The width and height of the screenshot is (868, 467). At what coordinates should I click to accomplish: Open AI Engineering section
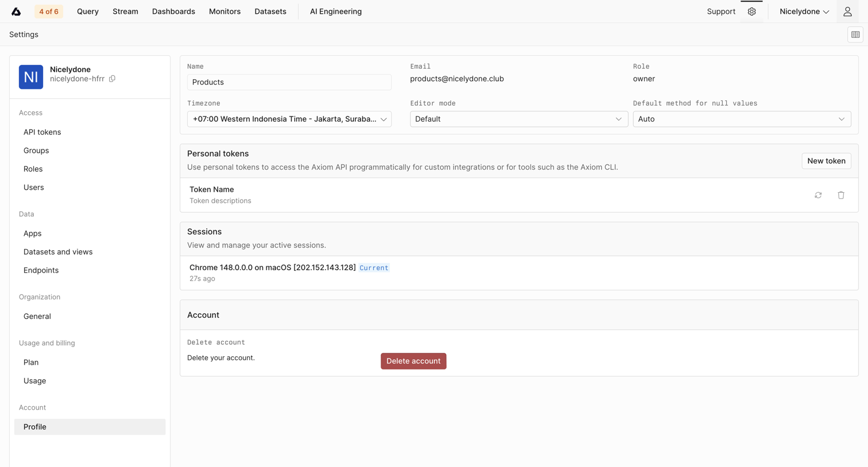tap(336, 11)
